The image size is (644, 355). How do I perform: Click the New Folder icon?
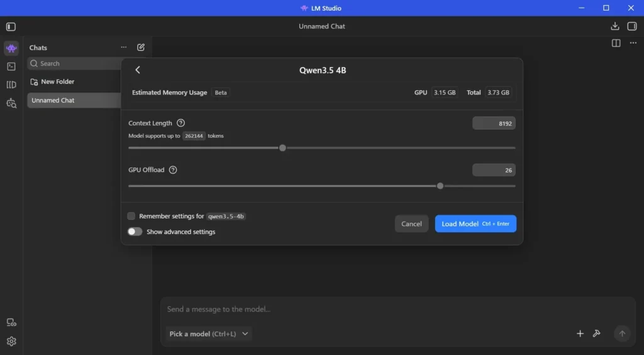point(34,82)
